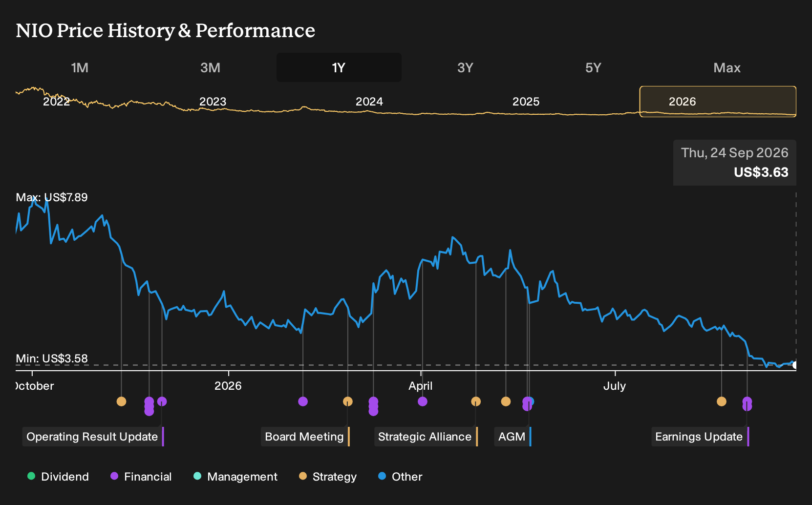Switch to the 1M time range
Screen dimensions: 812x505
(80, 67)
